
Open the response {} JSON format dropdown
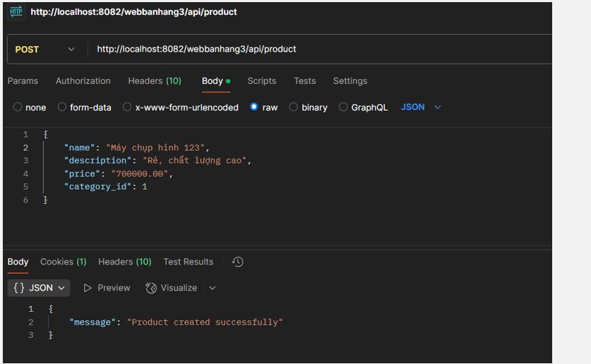40,288
